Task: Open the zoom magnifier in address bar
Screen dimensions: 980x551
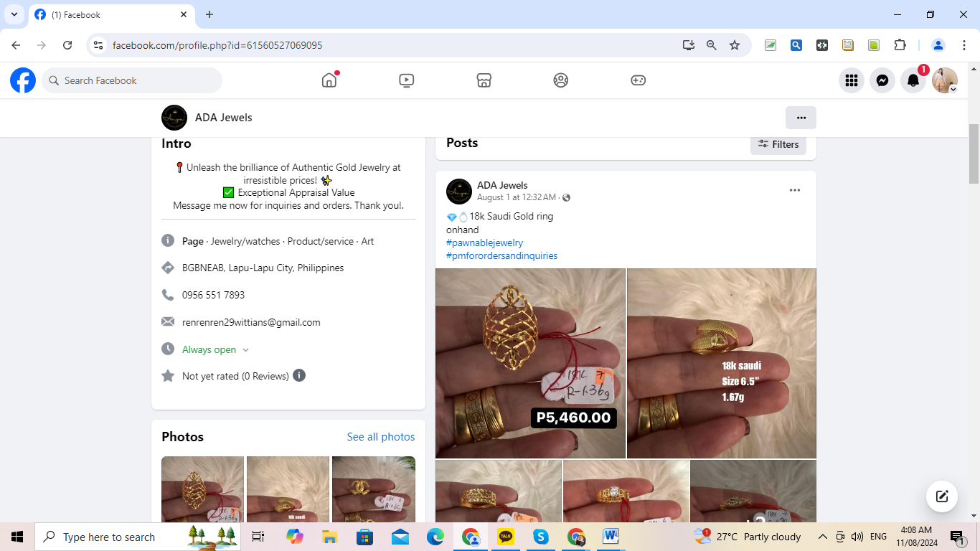Action: [x=712, y=45]
